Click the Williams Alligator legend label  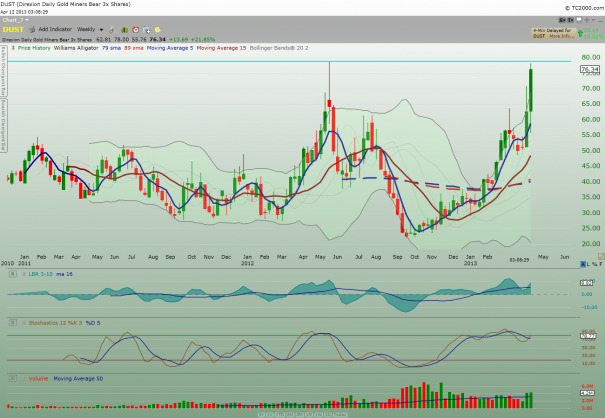(76, 48)
